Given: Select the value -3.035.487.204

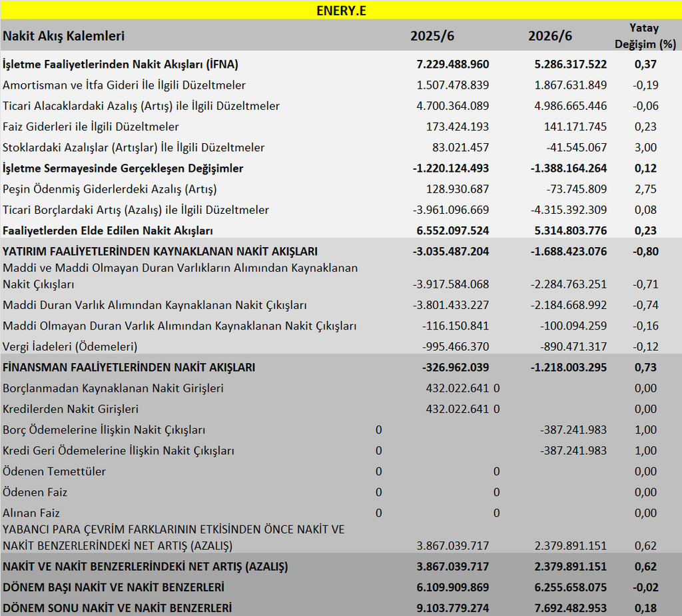Looking at the screenshot, I should (451, 252).
